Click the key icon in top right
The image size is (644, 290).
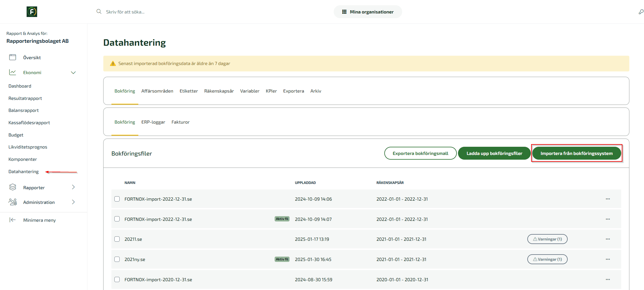[641, 12]
